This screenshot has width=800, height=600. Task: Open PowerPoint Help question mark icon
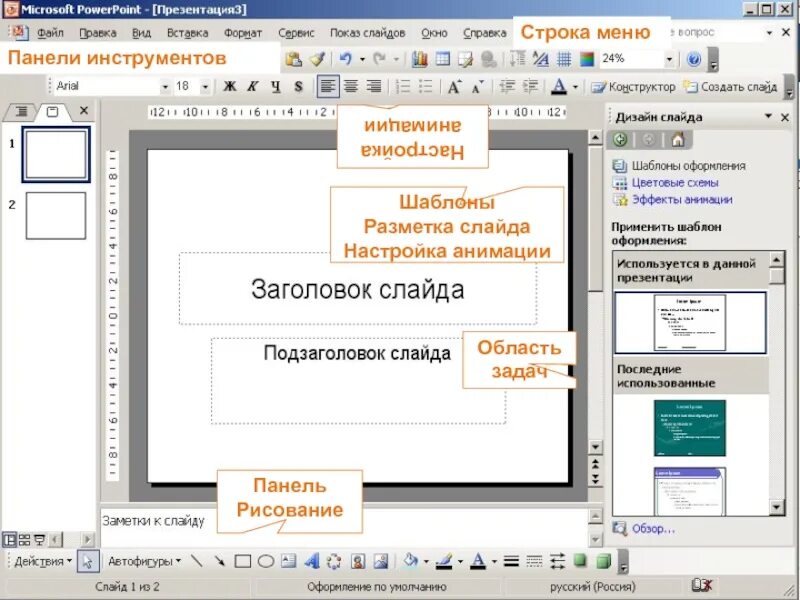(694, 59)
